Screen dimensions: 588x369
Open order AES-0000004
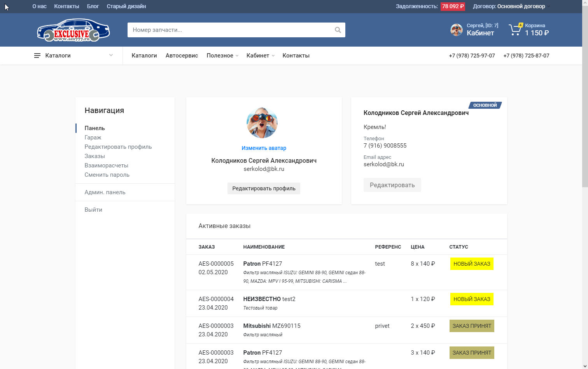click(x=216, y=299)
